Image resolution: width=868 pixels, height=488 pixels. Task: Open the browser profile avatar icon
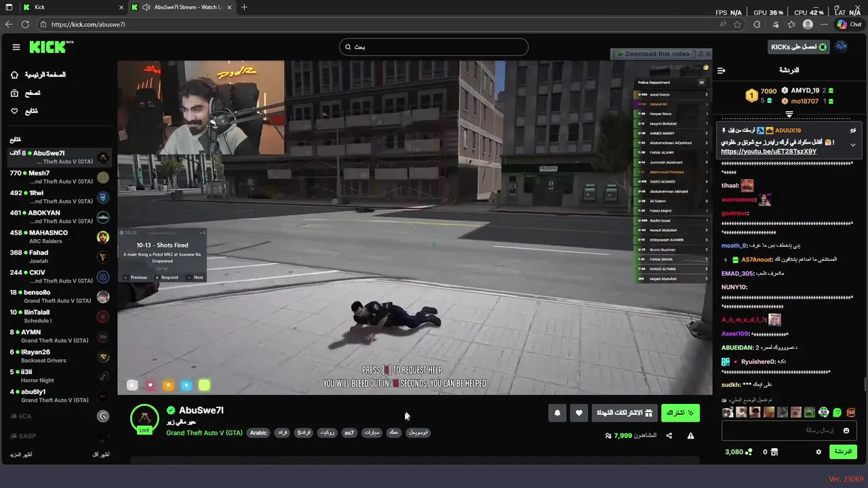(808, 24)
